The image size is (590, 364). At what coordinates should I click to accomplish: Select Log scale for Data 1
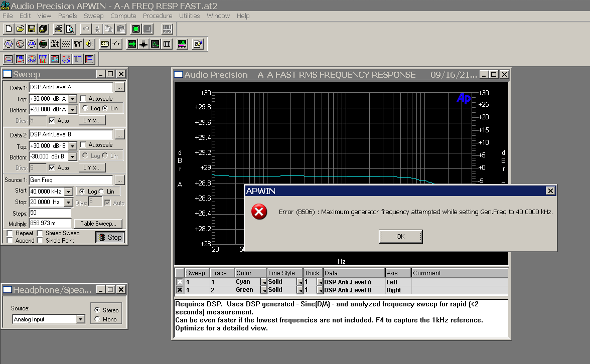[85, 108]
